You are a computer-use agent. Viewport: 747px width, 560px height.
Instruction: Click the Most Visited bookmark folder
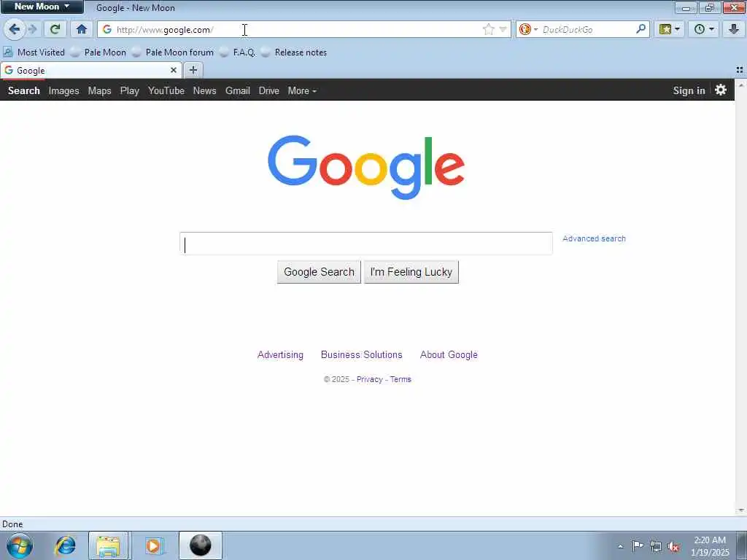click(x=34, y=52)
